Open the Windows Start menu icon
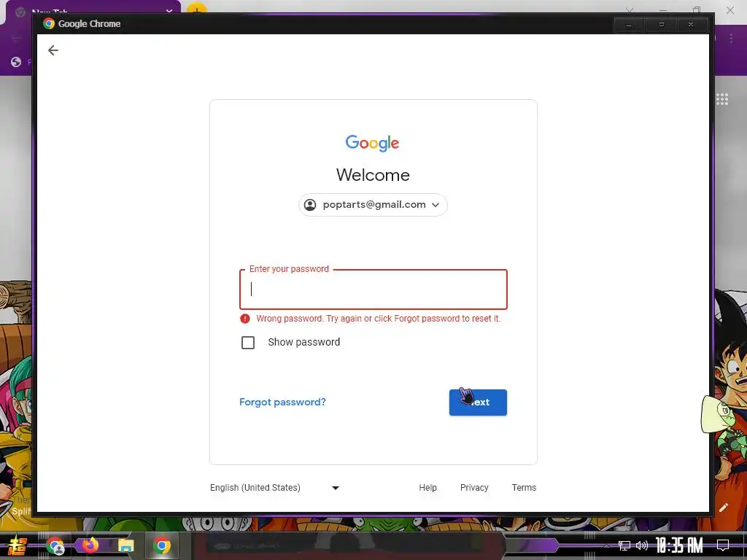Viewport: 747px width, 560px height. click(17, 545)
